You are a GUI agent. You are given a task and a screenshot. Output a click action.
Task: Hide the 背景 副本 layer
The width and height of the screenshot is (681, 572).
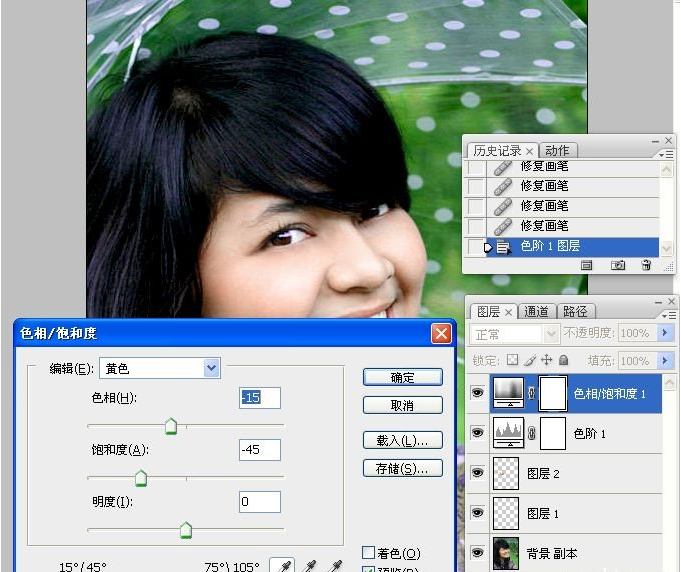pos(477,553)
